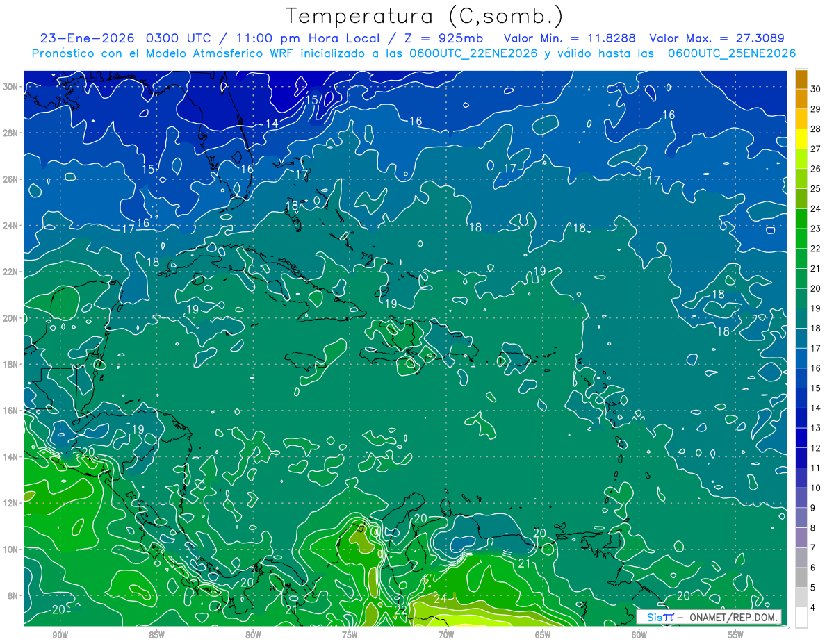Click the '0600UTC_22ENE2026' initialization time

474,53
